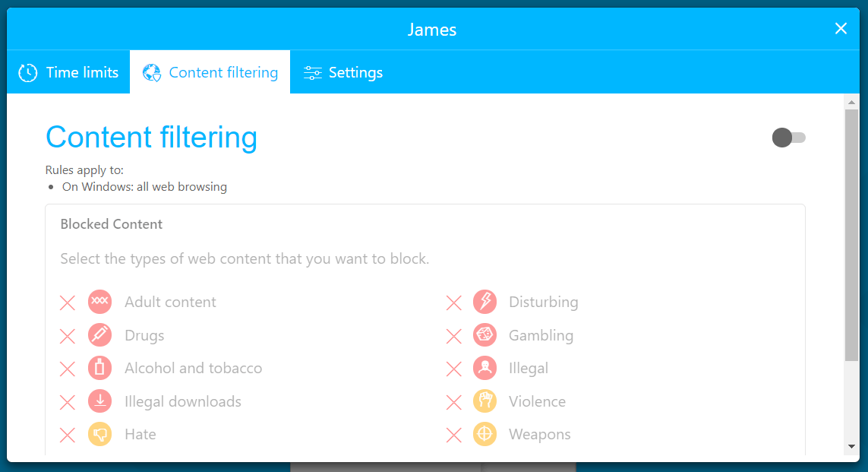Image resolution: width=868 pixels, height=472 pixels.
Task: Click the Drugs syringe icon
Action: tap(99, 335)
